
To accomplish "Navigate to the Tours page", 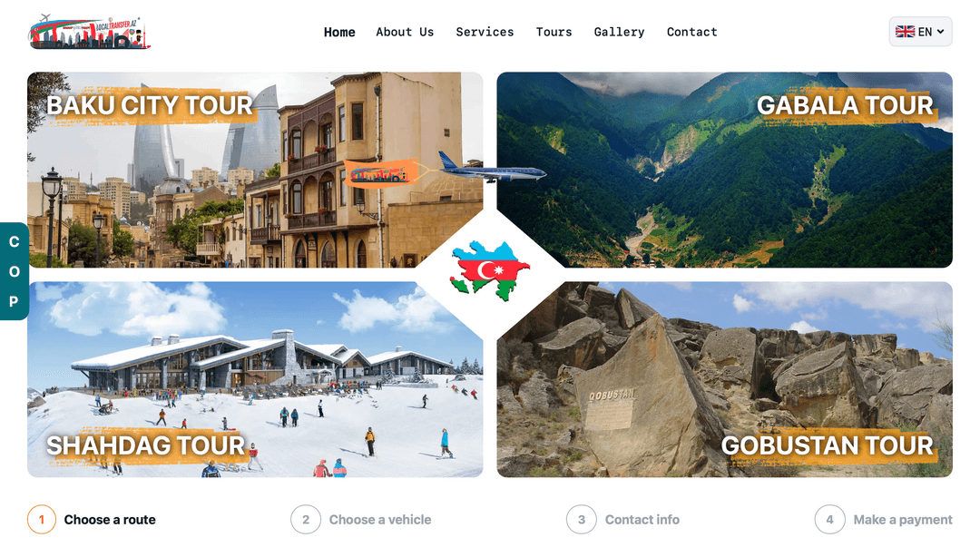I will (x=554, y=32).
